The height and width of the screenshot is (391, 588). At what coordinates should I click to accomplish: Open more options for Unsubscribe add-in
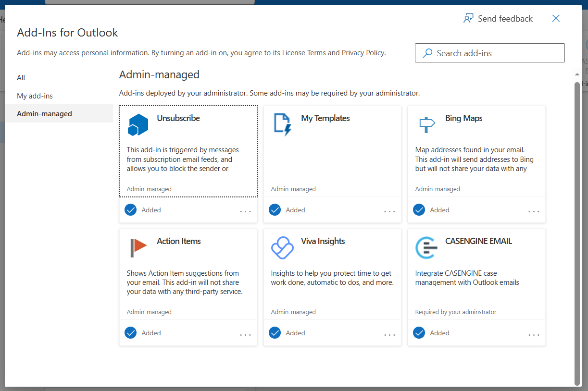point(246,211)
